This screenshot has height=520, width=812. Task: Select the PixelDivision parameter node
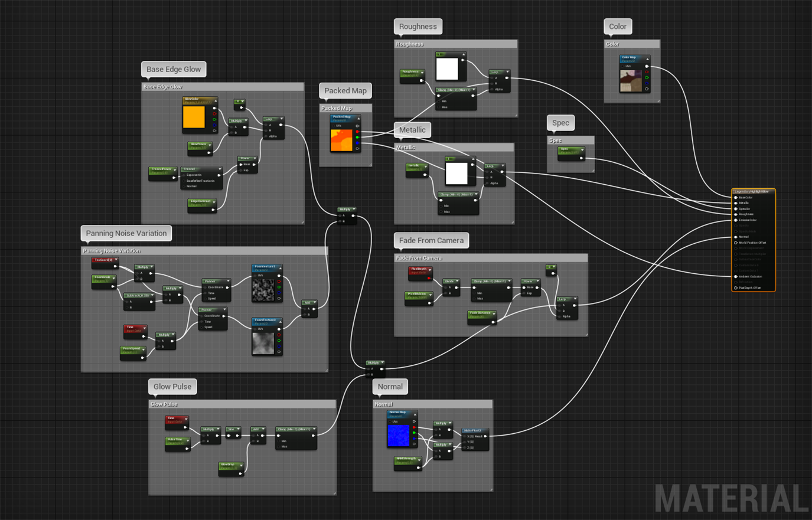[419, 298]
